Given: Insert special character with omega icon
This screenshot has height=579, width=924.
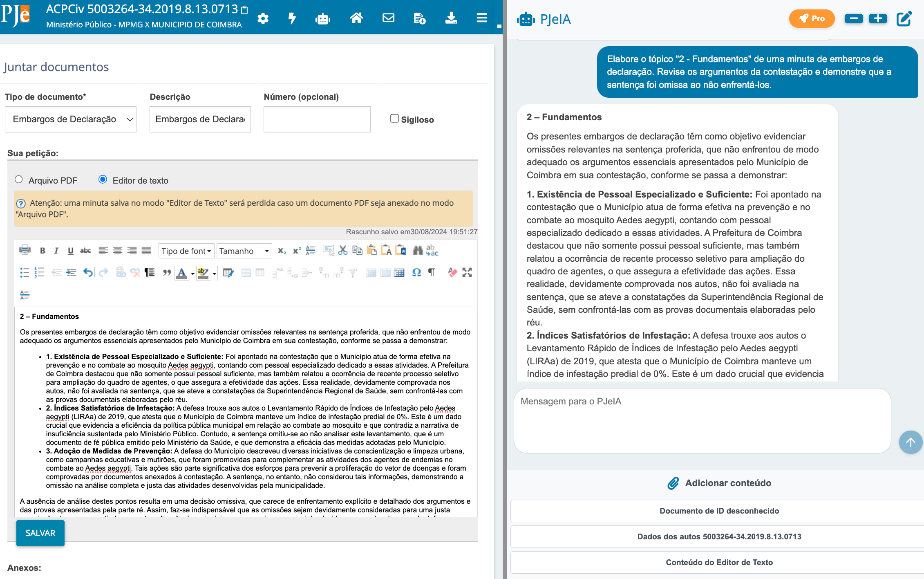Looking at the screenshot, I should (x=416, y=272).
